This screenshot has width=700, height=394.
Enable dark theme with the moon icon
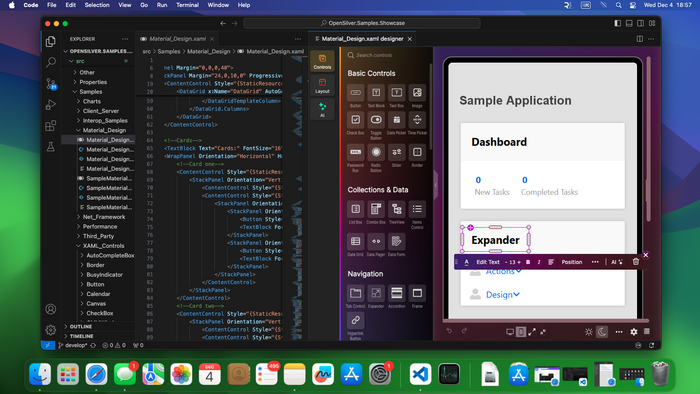[x=602, y=332]
